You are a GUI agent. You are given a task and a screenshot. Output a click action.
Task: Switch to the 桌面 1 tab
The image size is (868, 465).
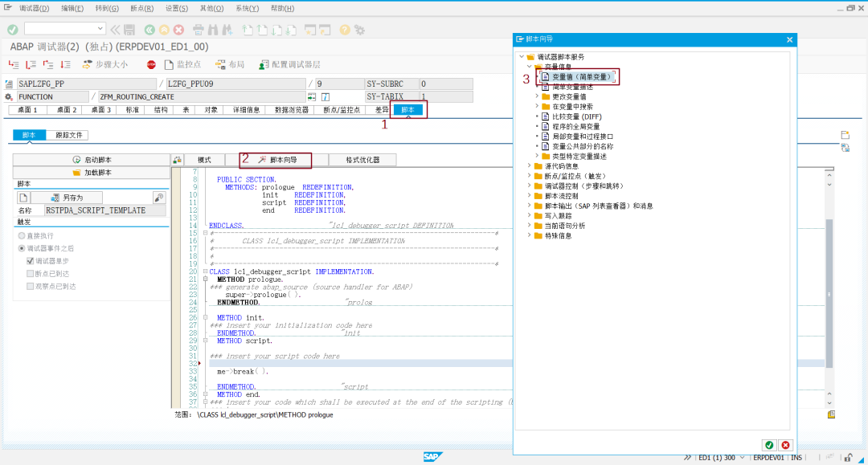[27, 110]
